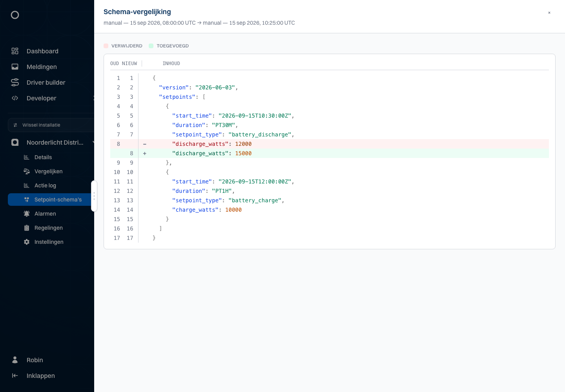The height and width of the screenshot is (392, 565).
Task: Click the "version": "2026-06-03" line
Action: [x=330, y=87]
